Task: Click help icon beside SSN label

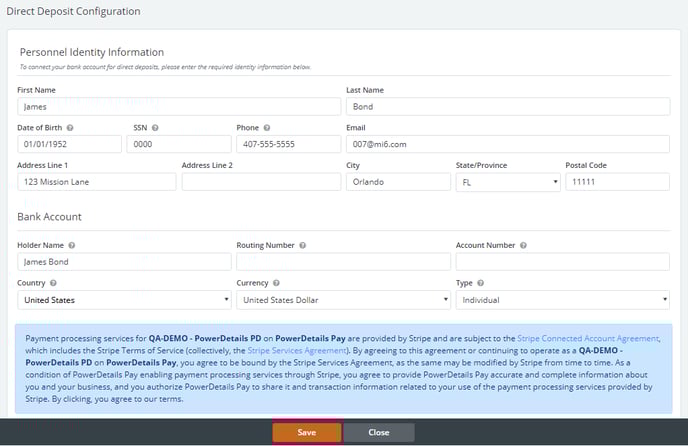Action: [155, 128]
